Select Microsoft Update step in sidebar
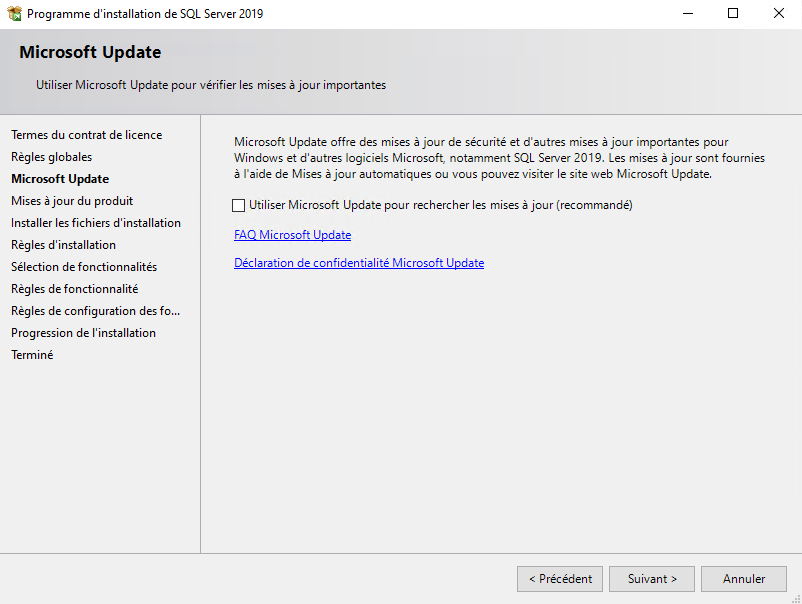This screenshot has width=802, height=604. 60,179
